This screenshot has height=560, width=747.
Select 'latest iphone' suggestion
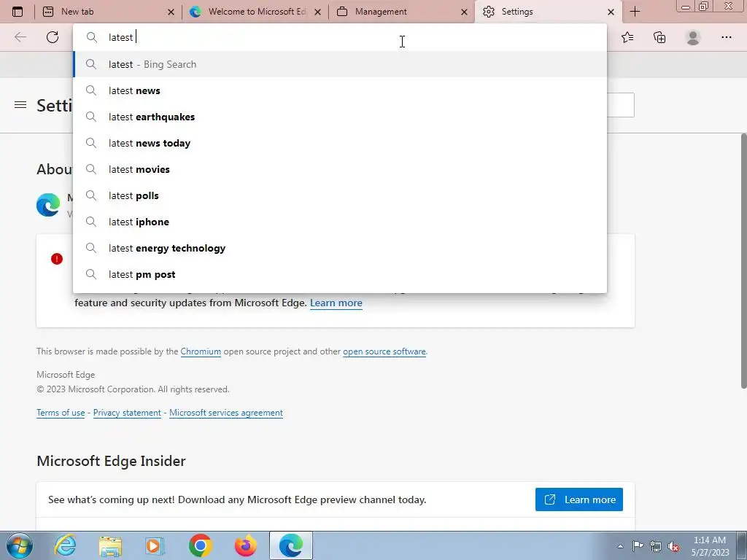(340, 222)
